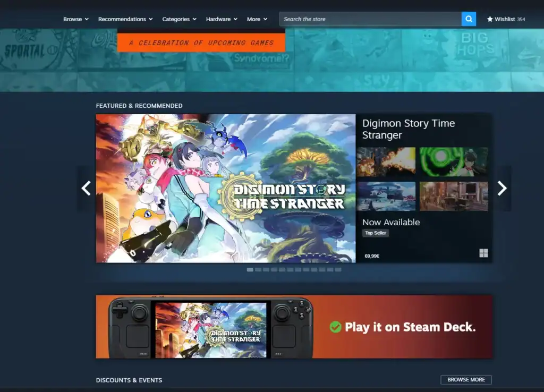Go to previous featured game arrow
The image size is (544, 392).
tap(86, 188)
